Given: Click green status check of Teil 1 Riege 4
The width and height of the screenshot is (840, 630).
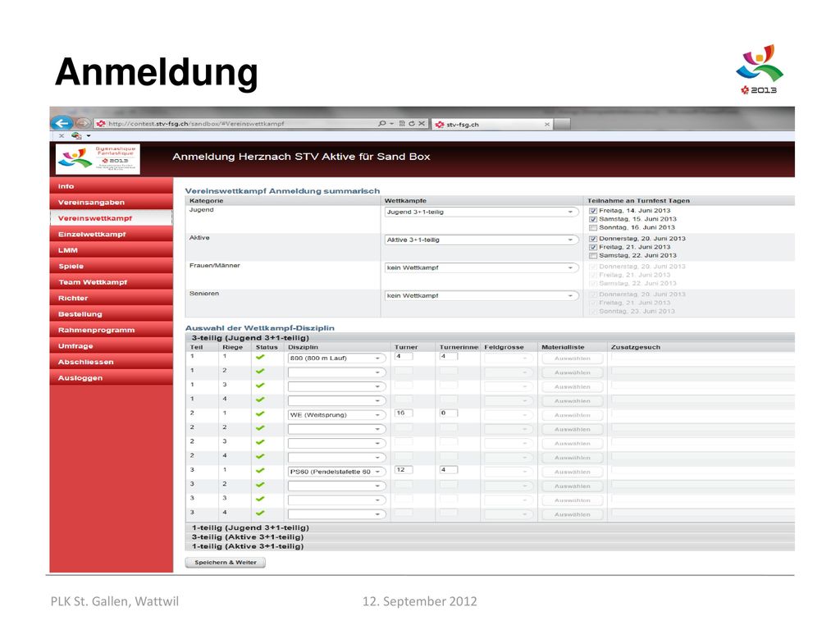Looking at the screenshot, I should pyautogui.click(x=260, y=399).
